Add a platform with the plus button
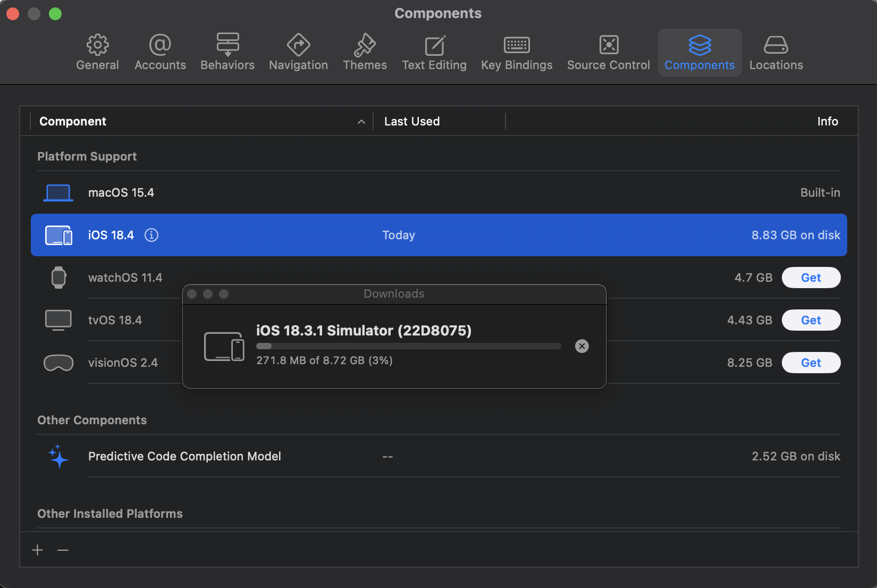Screen dimensions: 877x588 [x=38, y=550]
